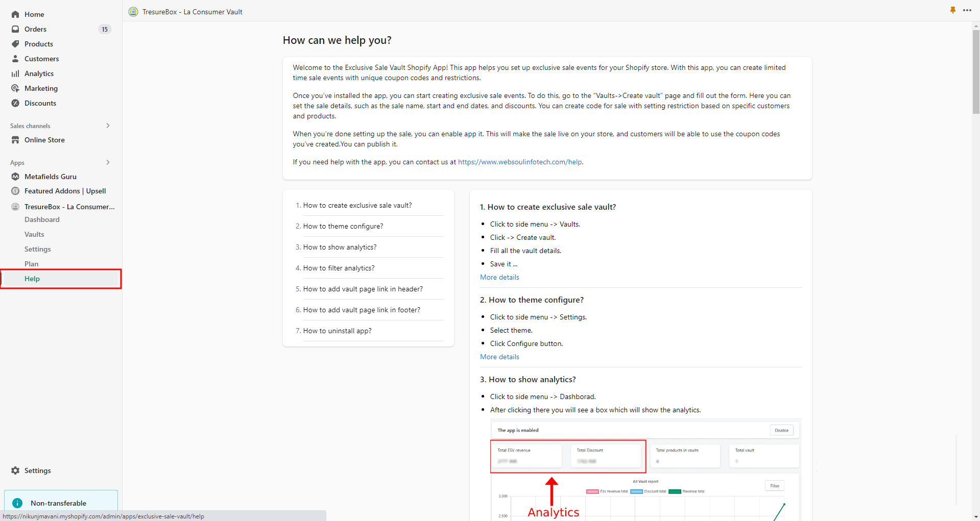Jump to 'How to uninstall app?' topic
980x521 pixels.
(x=338, y=331)
